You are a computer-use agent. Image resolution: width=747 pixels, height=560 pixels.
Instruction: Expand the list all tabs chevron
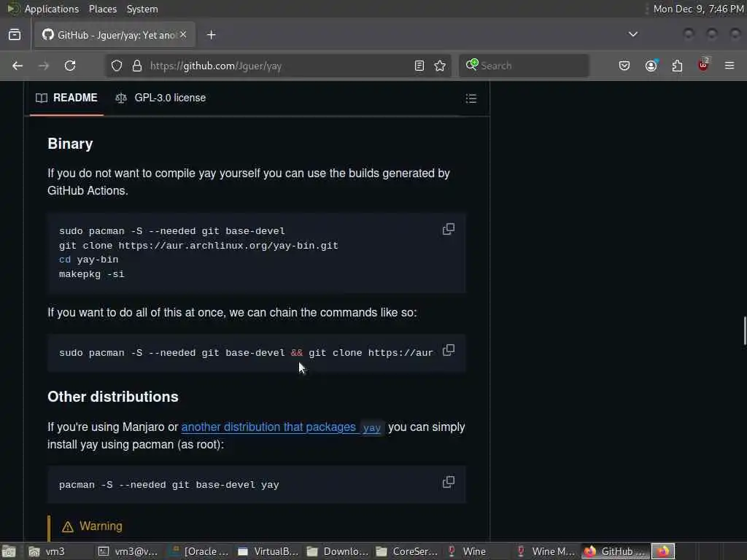click(633, 34)
